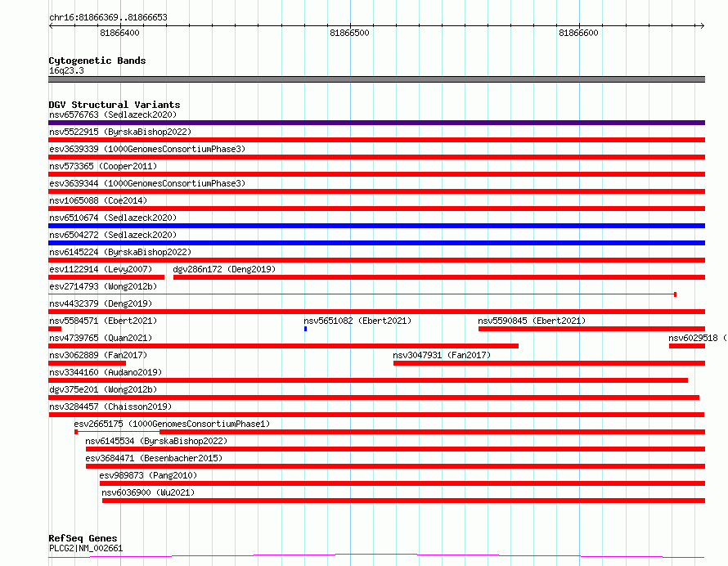Click nsv3047931 (Fan2017) variant label
Screen dimensions: 728x566
[x=442, y=355]
